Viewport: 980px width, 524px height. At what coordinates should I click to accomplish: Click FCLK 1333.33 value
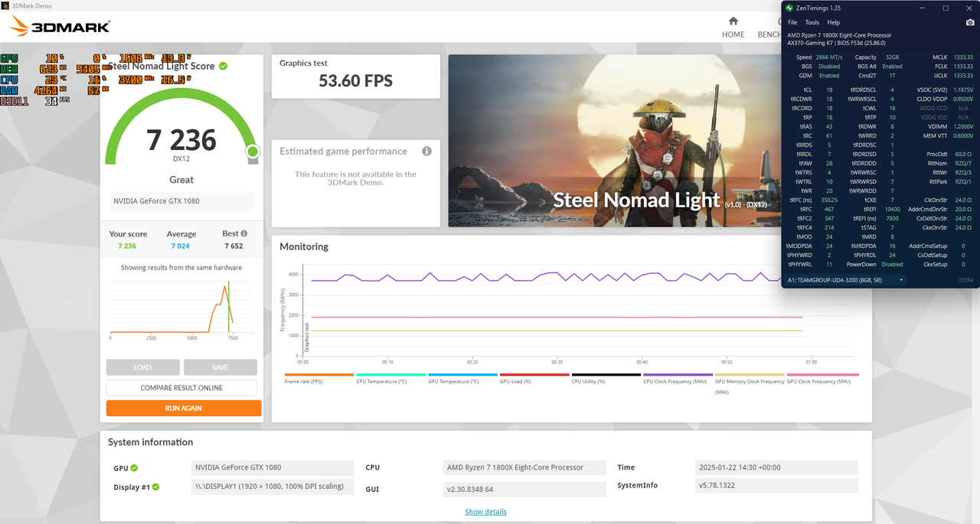point(963,67)
